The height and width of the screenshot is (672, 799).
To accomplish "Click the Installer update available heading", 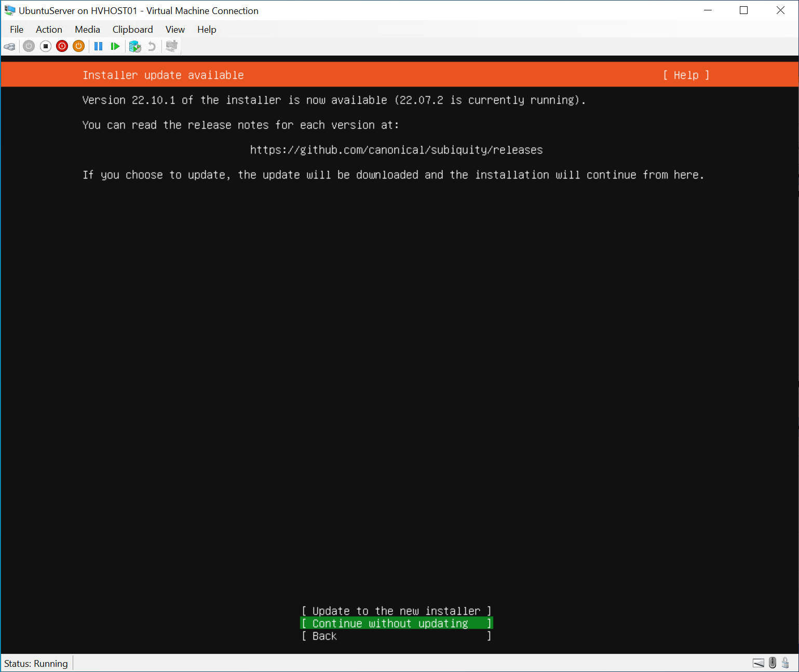I will click(x=163, y=75).
